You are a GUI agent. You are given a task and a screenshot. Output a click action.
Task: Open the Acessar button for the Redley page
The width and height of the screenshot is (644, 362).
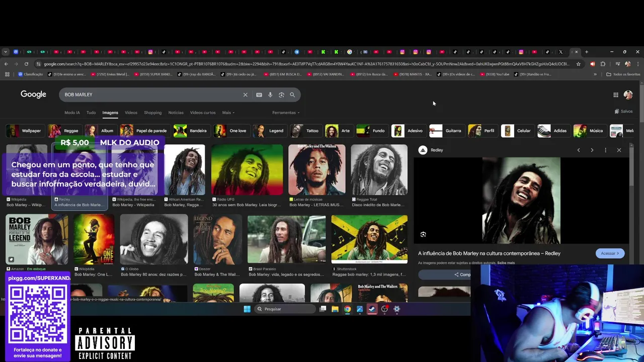pyautogui.click(x=610, y=253)
